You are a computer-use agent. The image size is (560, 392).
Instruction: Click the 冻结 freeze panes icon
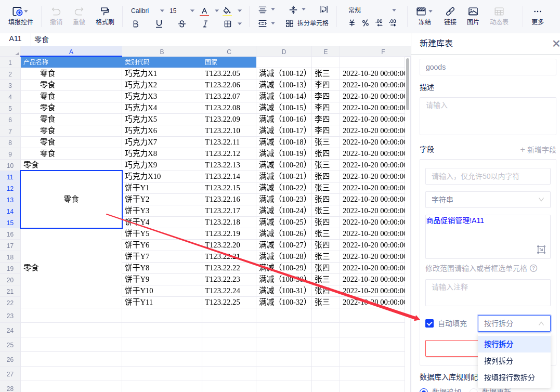click(x=424, y=11)
